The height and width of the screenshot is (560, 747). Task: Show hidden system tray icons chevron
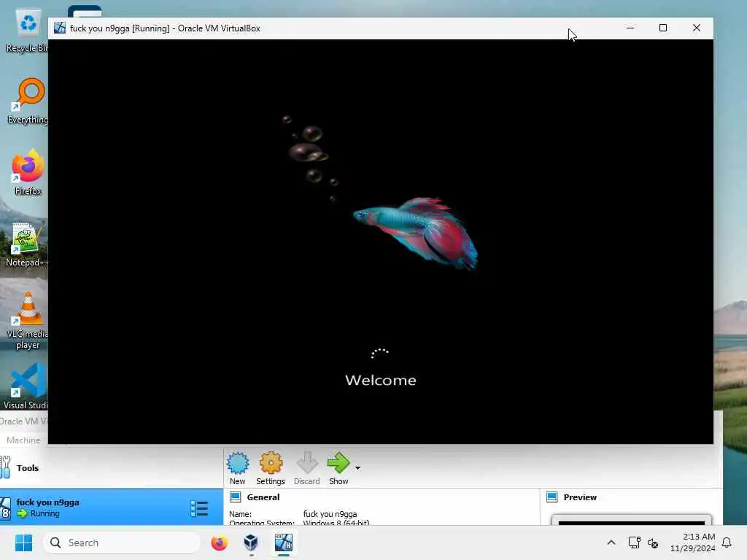[x=611, y=542]
